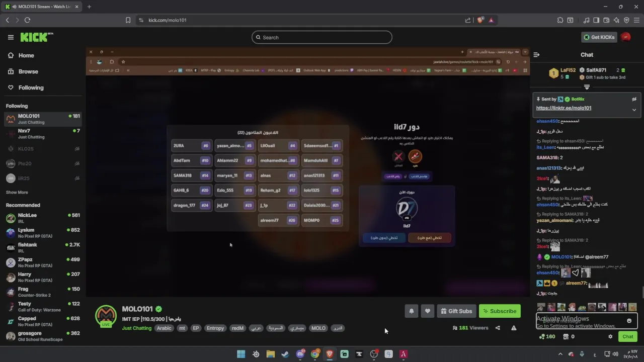Viewport: 644px width, 362px height.
Task: Open recommended channel Lysium
Action: (43, 233)
